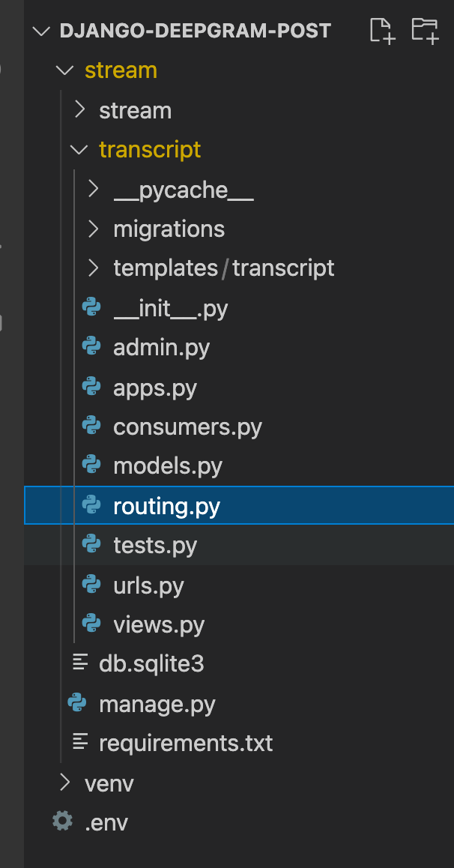Image resolution: width=454 pixels, height=868 pixels.
Task: Click the Python icon beside admin.py
Action: tap(91, 347)
